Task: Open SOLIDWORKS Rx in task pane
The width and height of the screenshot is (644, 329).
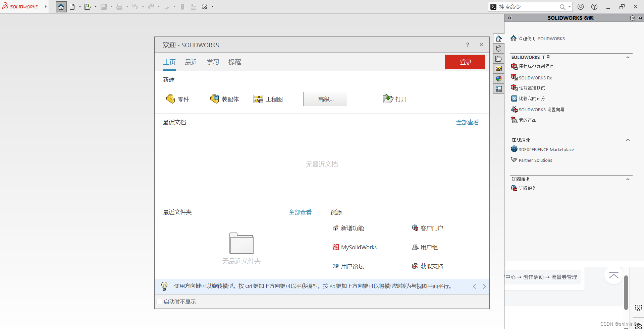Action: pyautogui.click(x=531, y=78)
